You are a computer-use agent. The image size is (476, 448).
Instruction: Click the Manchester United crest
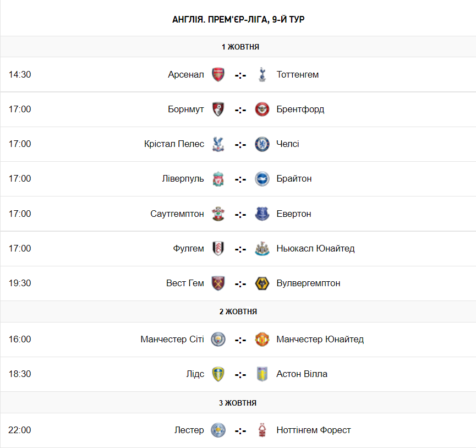[262, 340]
